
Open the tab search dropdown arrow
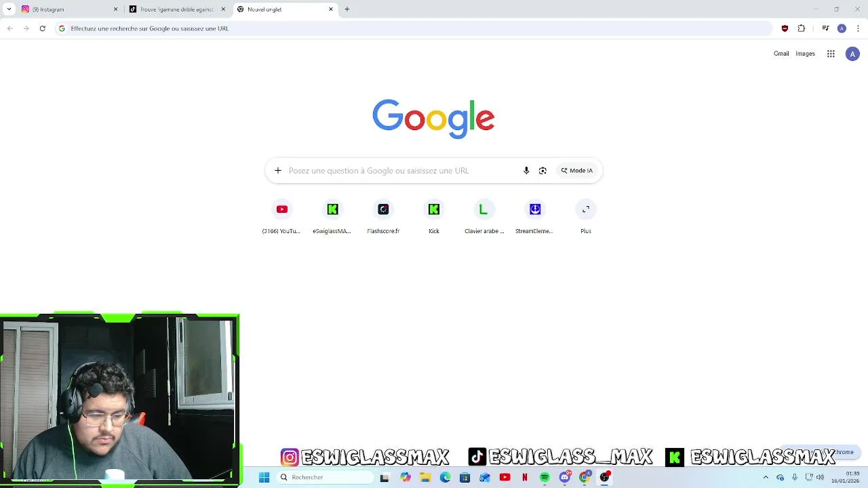[9, 9]
